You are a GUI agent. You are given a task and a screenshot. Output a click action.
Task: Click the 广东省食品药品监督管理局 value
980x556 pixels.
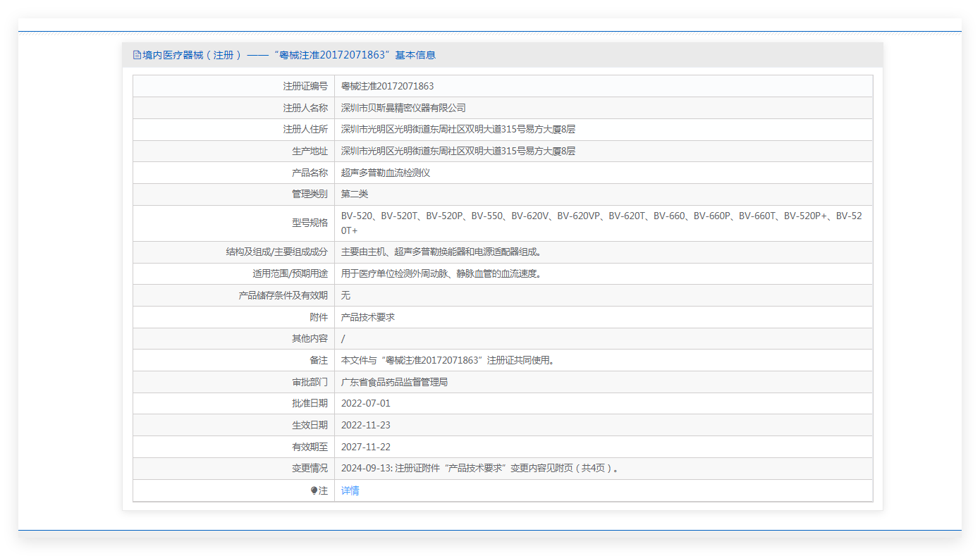394,382
